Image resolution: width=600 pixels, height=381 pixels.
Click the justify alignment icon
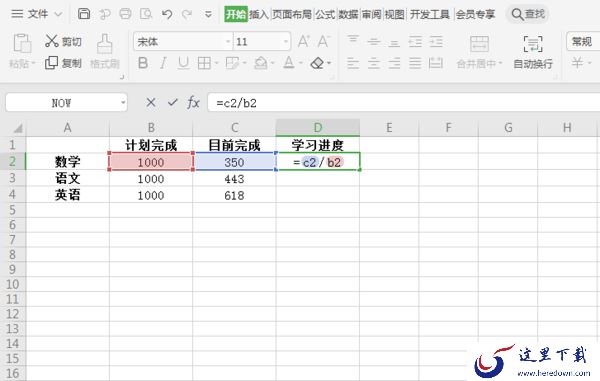click(x=415, y=63)
